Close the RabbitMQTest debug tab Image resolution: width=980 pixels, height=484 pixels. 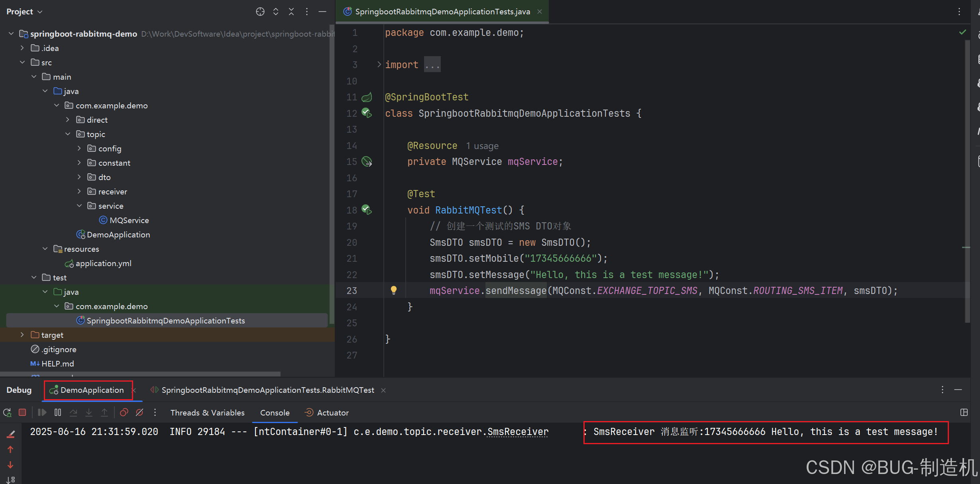tap(383, 390)
